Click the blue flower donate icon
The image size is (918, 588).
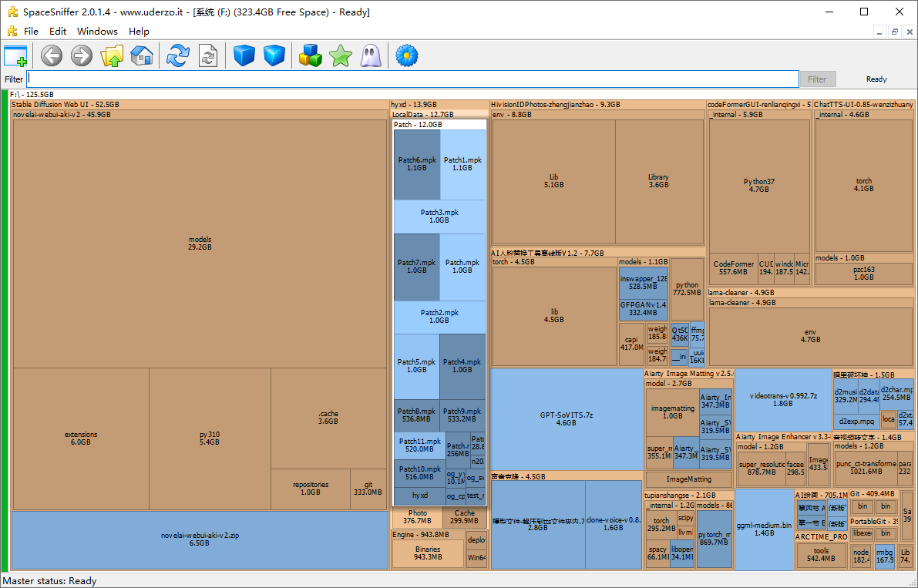click(406, 55)
